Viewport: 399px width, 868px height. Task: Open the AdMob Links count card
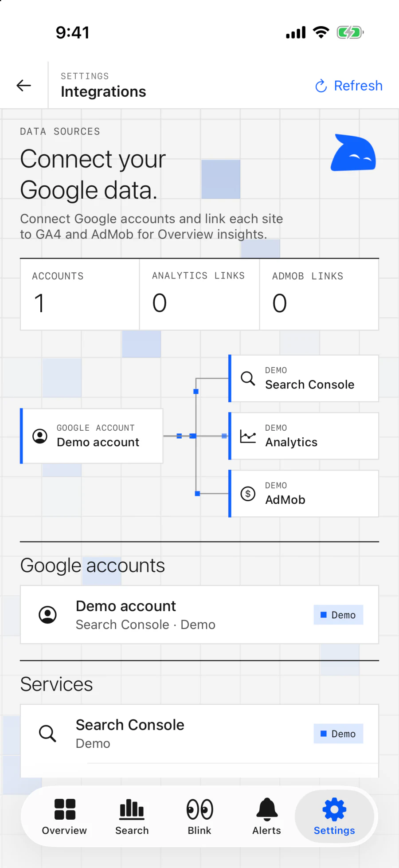coord(319,295)
